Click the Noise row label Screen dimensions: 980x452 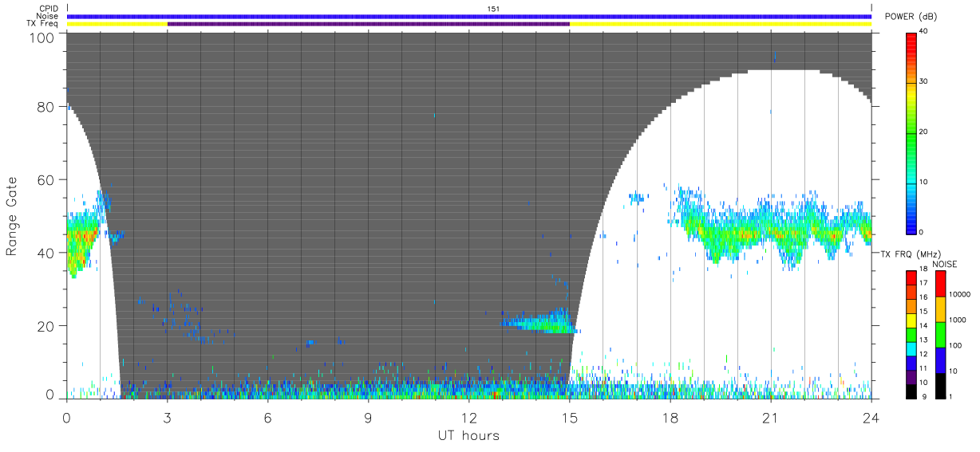click(48, 16)
